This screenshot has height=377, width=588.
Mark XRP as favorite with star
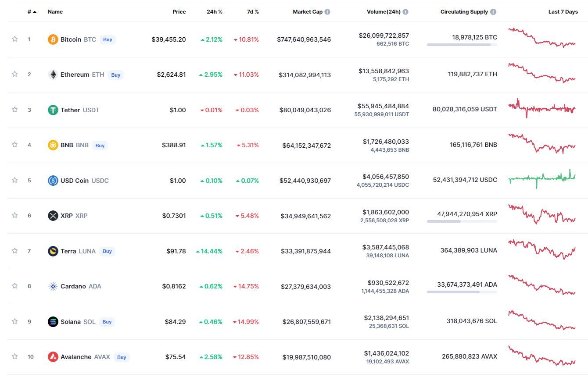tap(14, 215)
